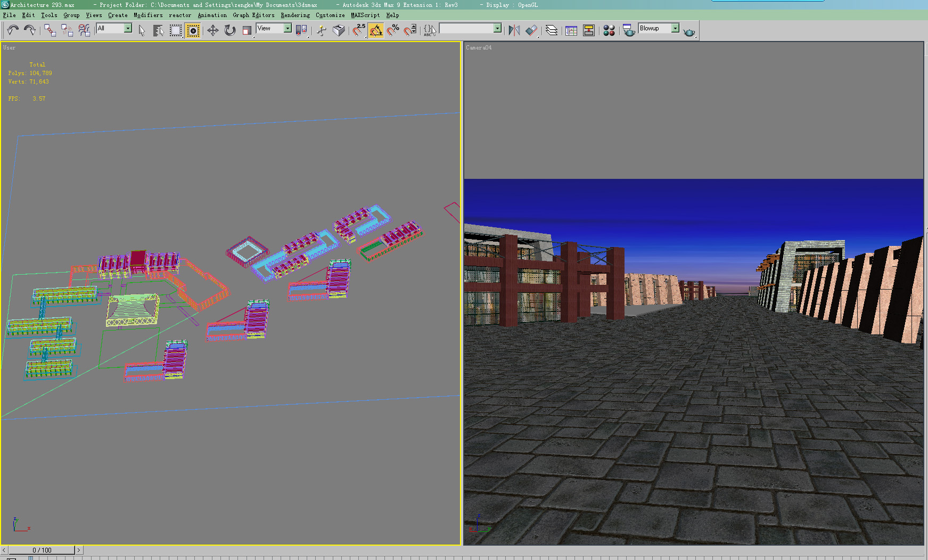Open the Edit menu

point(28,15)
